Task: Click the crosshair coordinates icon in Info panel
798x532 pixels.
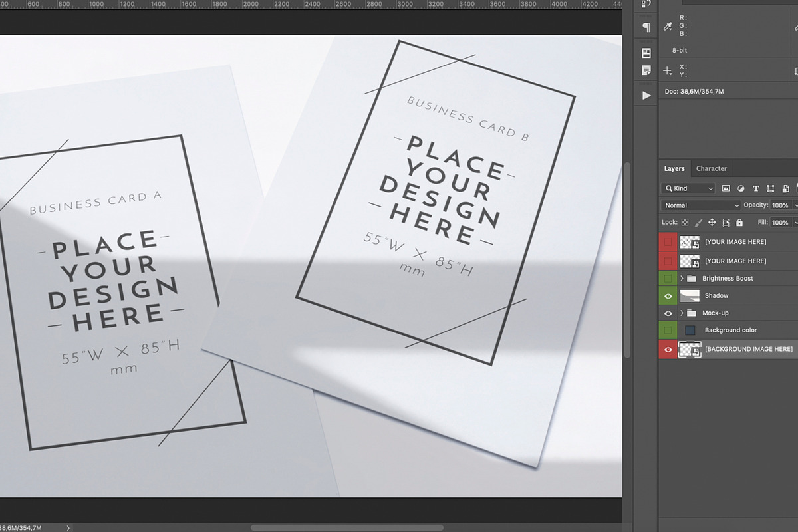Action: pos(668,70)
